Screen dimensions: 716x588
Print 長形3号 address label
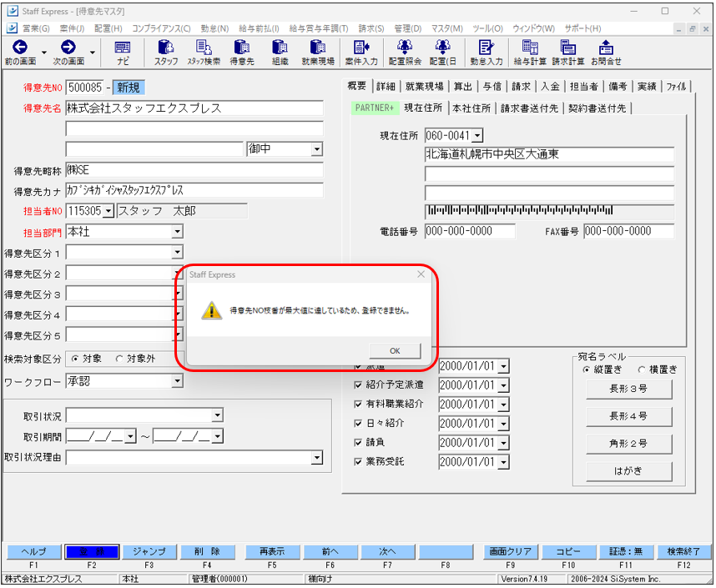point(628,389)
